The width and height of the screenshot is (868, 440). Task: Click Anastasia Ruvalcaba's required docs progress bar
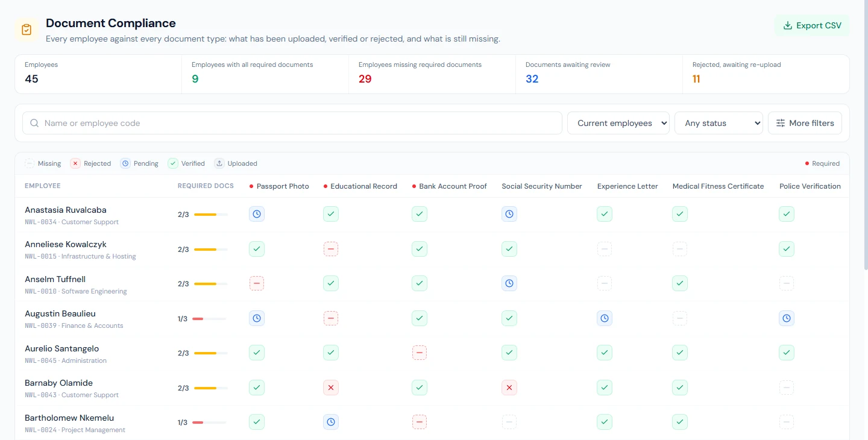click(211, 214)
